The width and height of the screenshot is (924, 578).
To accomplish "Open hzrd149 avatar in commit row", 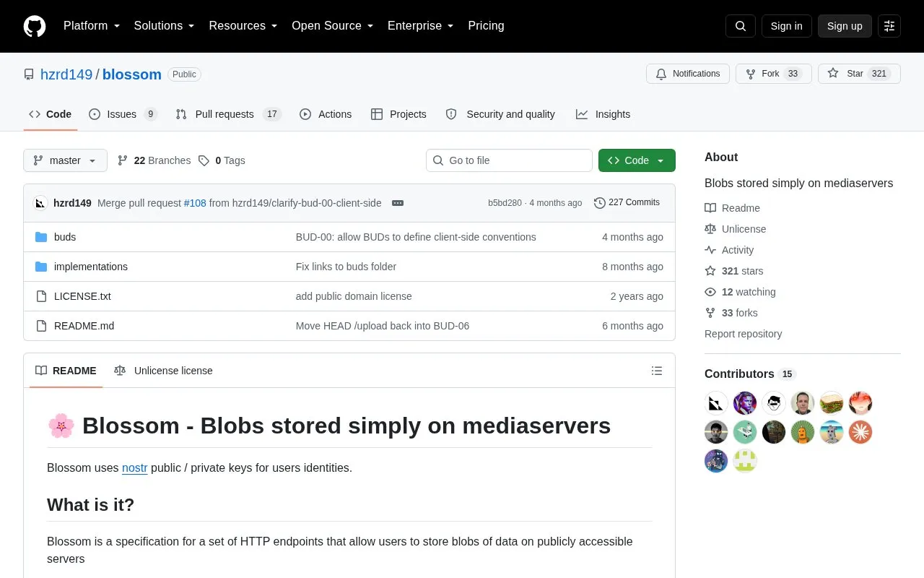I will (x=40, y=203).
